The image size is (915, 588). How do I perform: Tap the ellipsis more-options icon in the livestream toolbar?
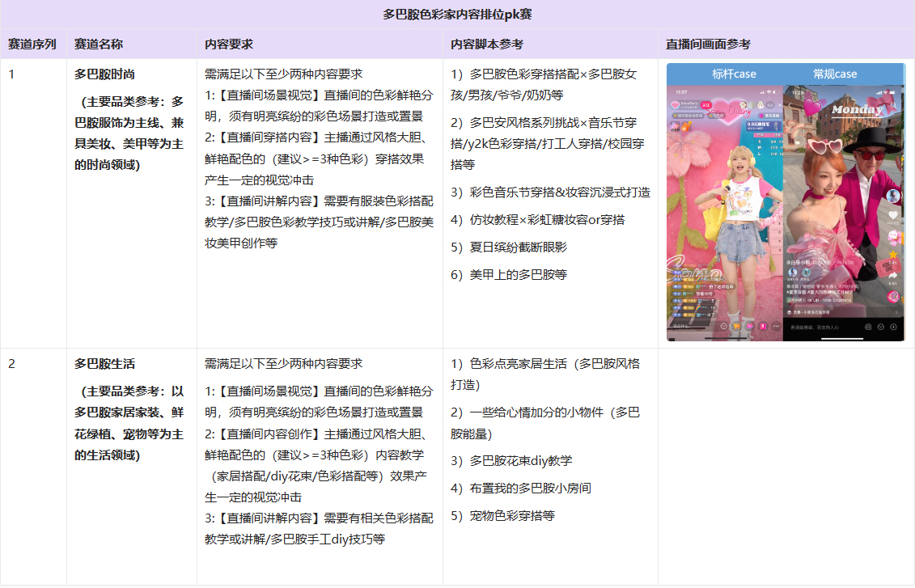click(x=775, y=326)
